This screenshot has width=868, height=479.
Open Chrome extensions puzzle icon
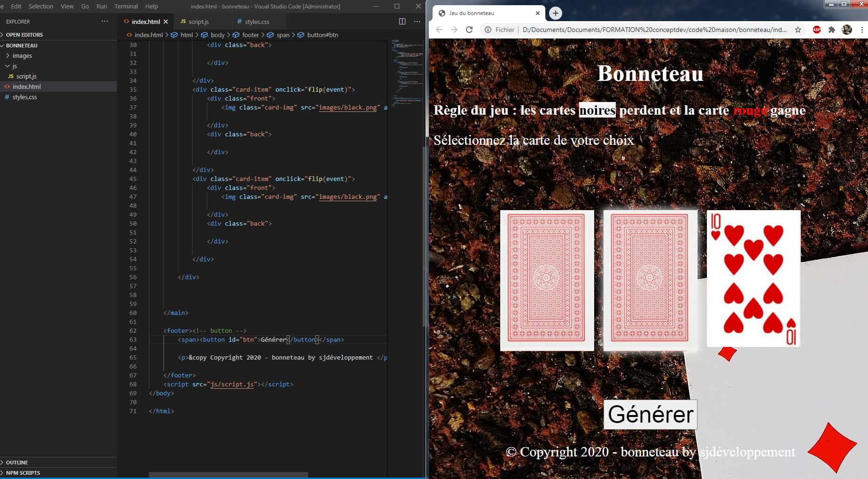pyautogui.click(x=832, y=30)
